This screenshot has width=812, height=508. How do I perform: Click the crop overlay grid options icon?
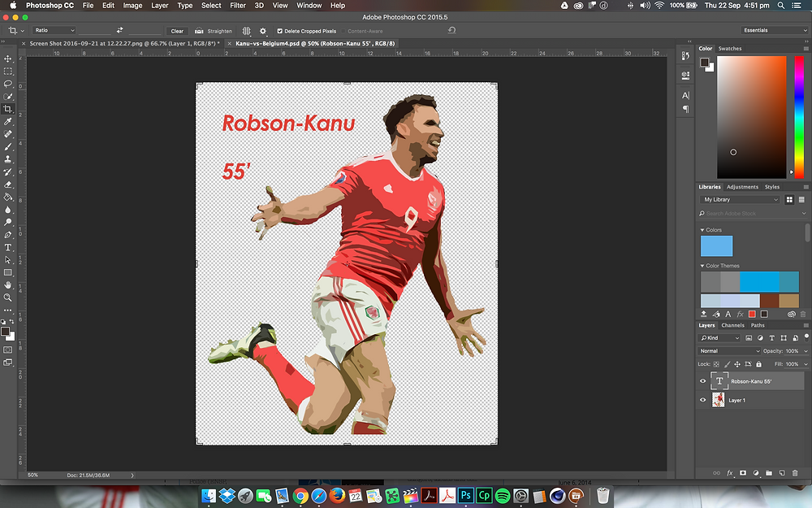click(x=247, y=31)
